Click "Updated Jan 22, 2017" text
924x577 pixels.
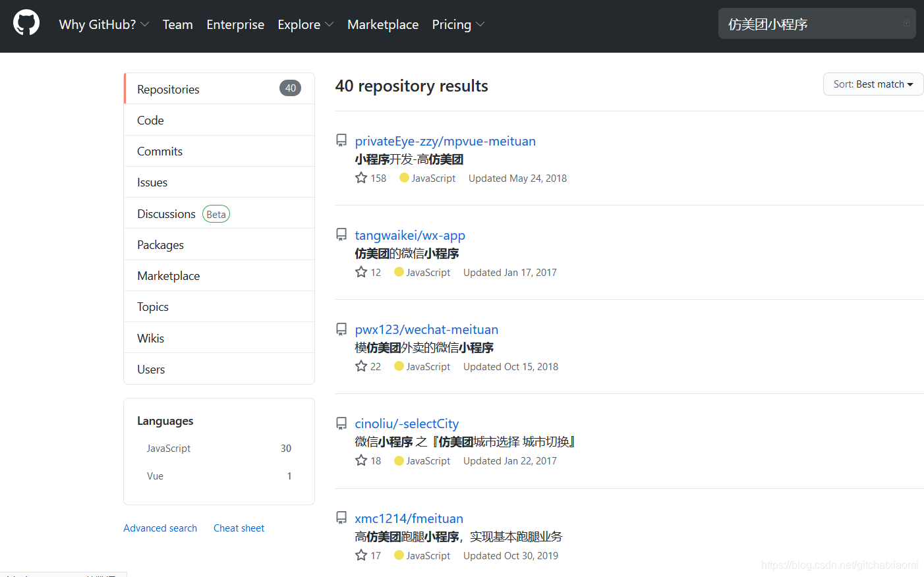click(510, 460)
